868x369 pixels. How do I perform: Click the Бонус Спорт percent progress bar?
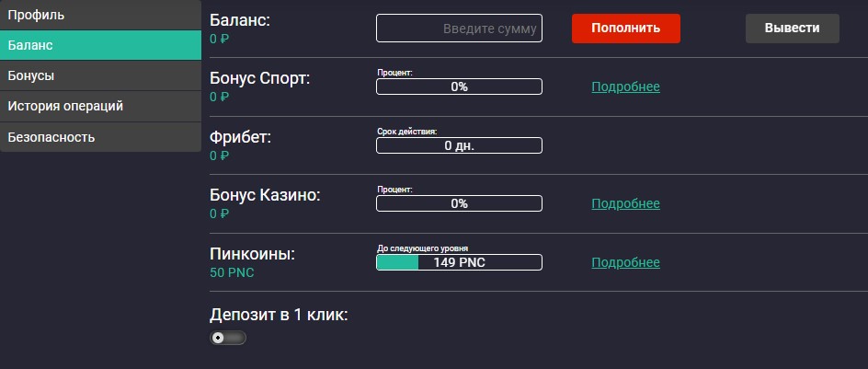459,87
